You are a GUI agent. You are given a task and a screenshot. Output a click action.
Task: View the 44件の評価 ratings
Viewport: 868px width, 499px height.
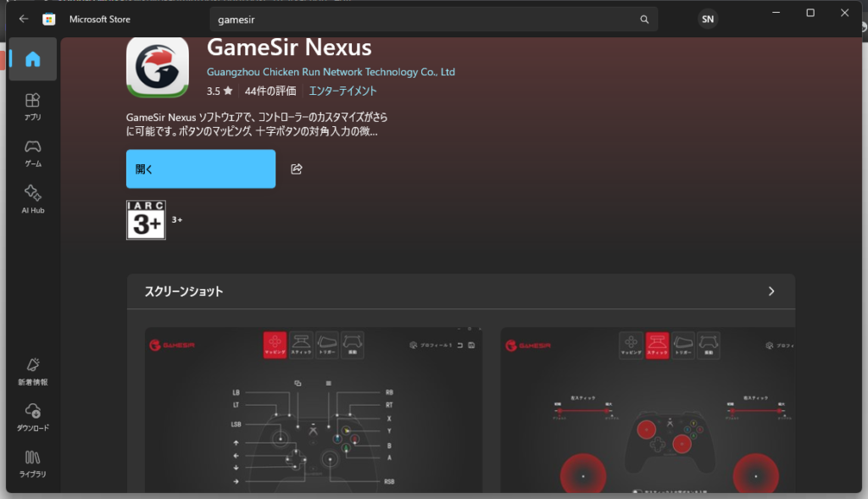[270, 91]
